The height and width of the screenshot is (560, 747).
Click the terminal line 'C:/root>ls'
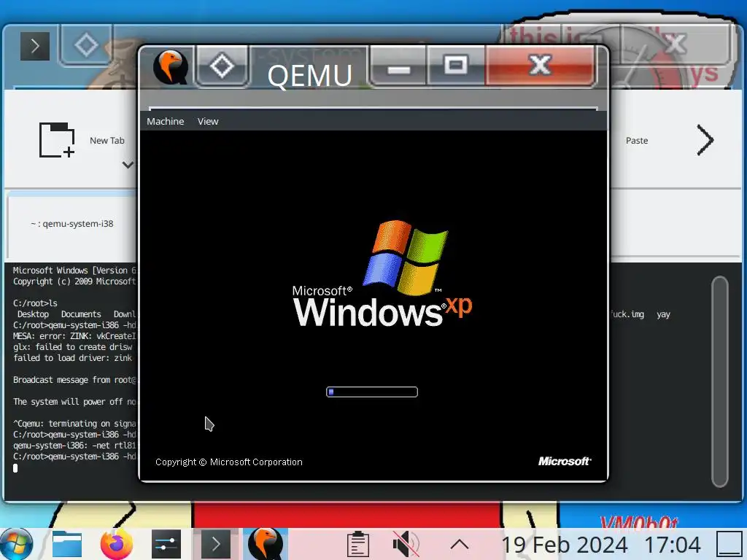[35, 303]
